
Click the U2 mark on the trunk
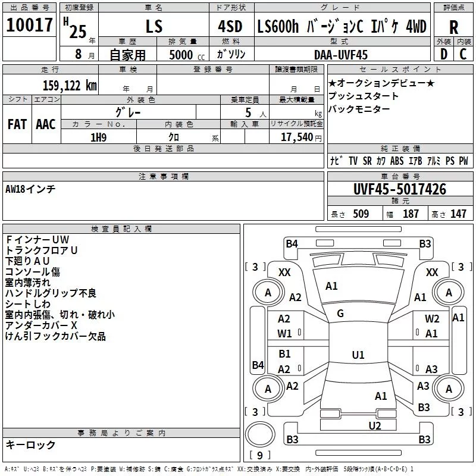point(374,425)
